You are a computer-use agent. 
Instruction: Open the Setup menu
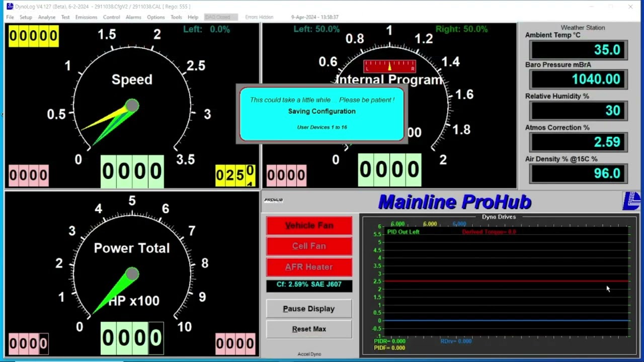26,17
